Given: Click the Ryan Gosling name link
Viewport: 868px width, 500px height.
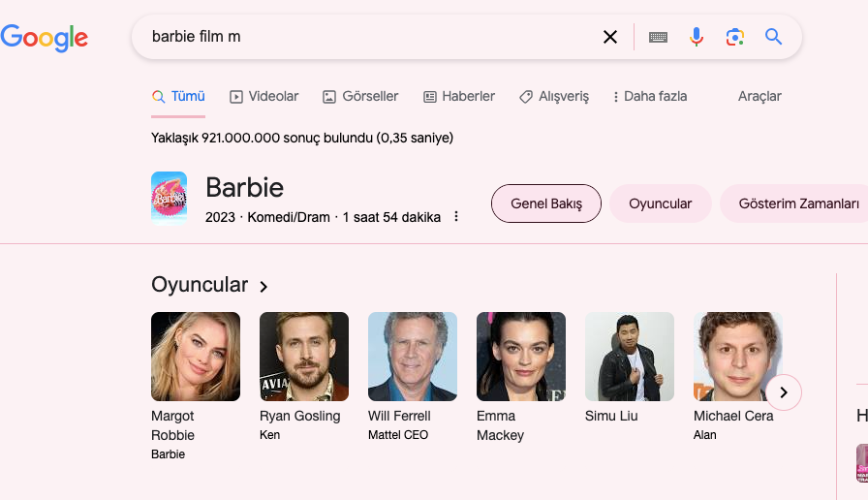Looking at the screenshot, I should (x=300, y=416).
